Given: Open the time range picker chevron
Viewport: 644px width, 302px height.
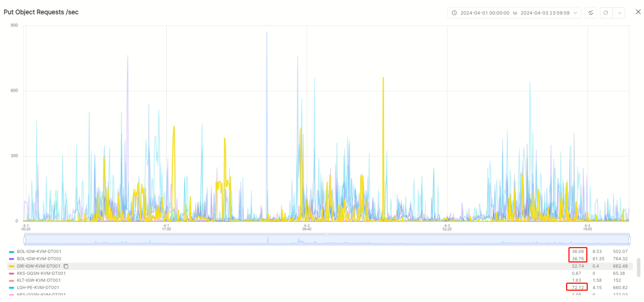Looking at the screenshot, I should tap(575, 13).
